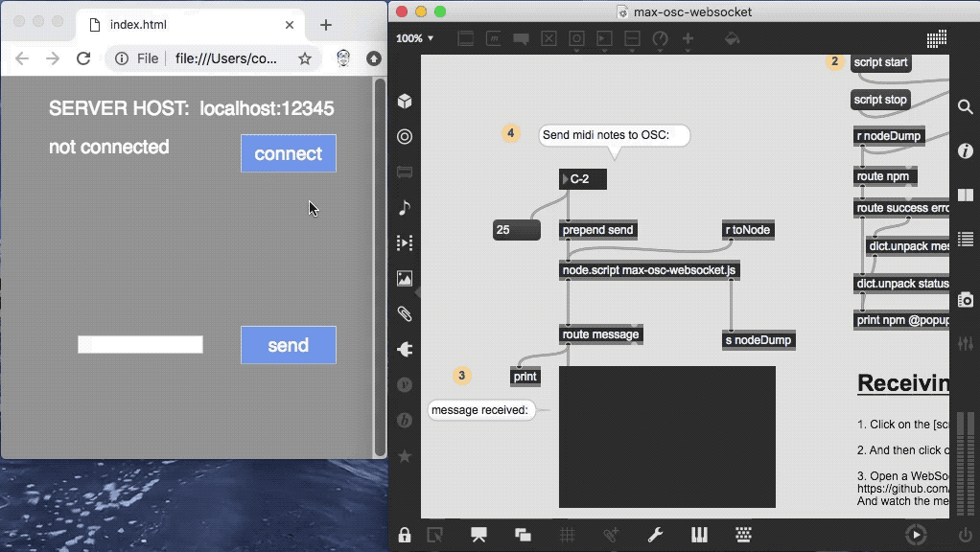The width and height of the screenshot is (980, 552).
Task: Add a comment box from the top toolbar
Action: coord(520,38)
